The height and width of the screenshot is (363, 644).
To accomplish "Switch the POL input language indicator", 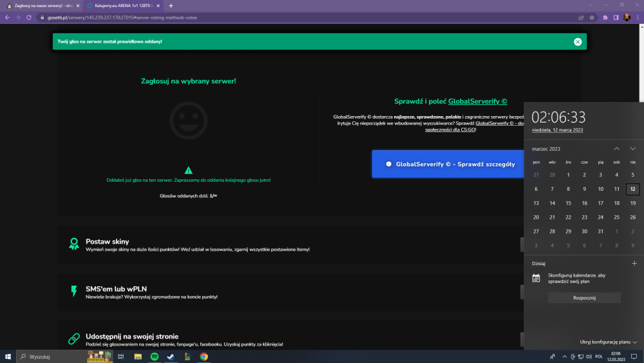I will (x=599, y=357).
